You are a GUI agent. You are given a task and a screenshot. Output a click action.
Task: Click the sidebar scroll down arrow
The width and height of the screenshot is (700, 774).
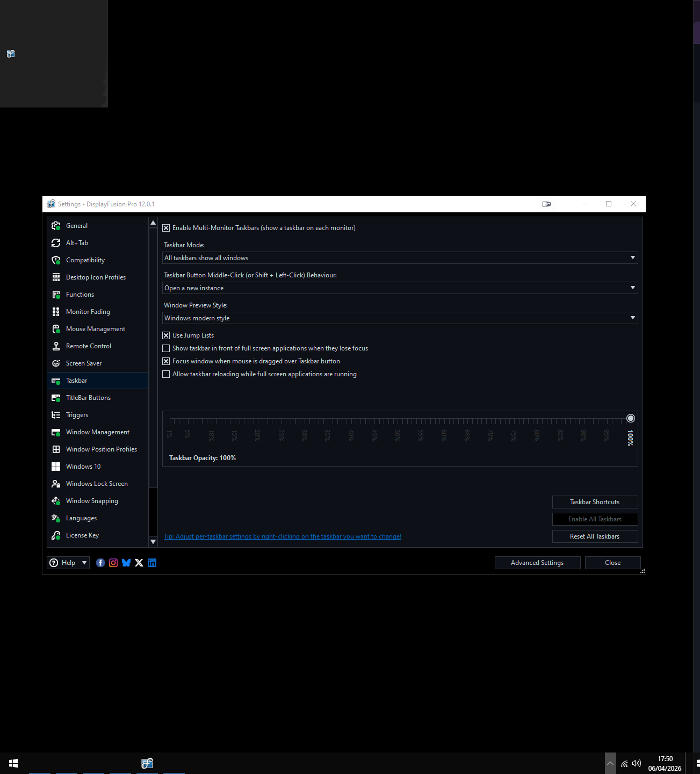153,542
